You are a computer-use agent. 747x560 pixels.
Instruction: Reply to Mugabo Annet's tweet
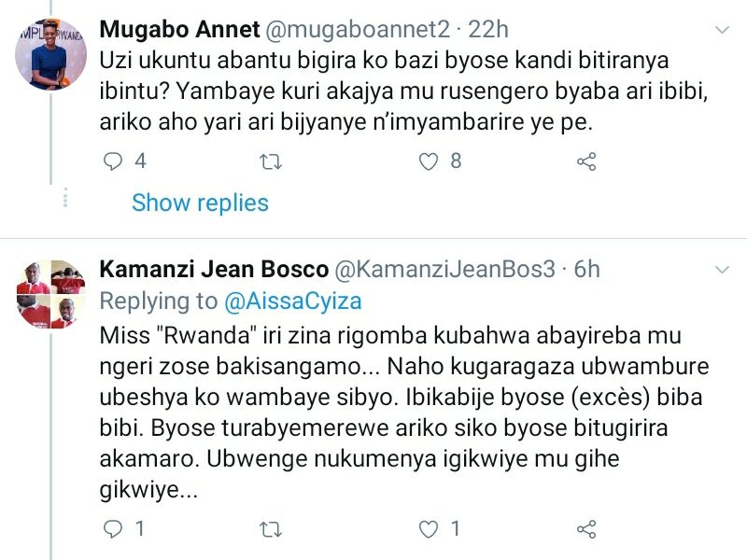113,161
